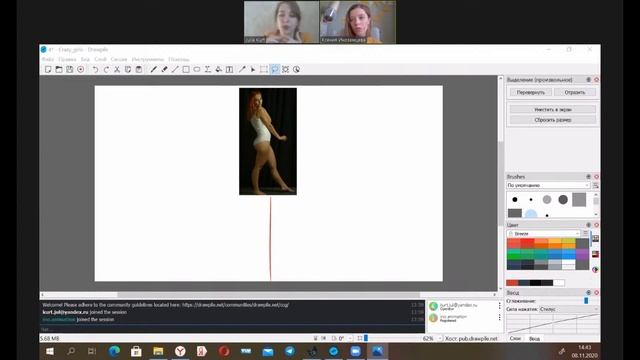Select the Eraser tool
The height and width of the screenshot is (360, 640).
[x=164, y=69]
